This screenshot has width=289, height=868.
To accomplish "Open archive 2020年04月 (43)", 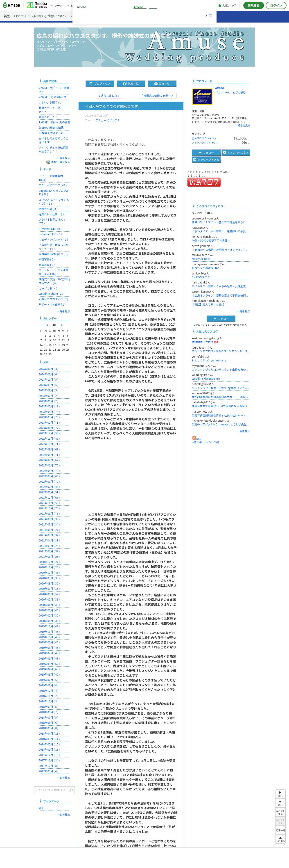I will [x=49, y=605].
